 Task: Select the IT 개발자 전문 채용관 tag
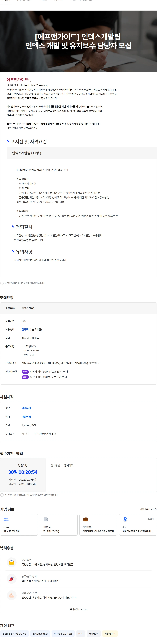[63, 634]
